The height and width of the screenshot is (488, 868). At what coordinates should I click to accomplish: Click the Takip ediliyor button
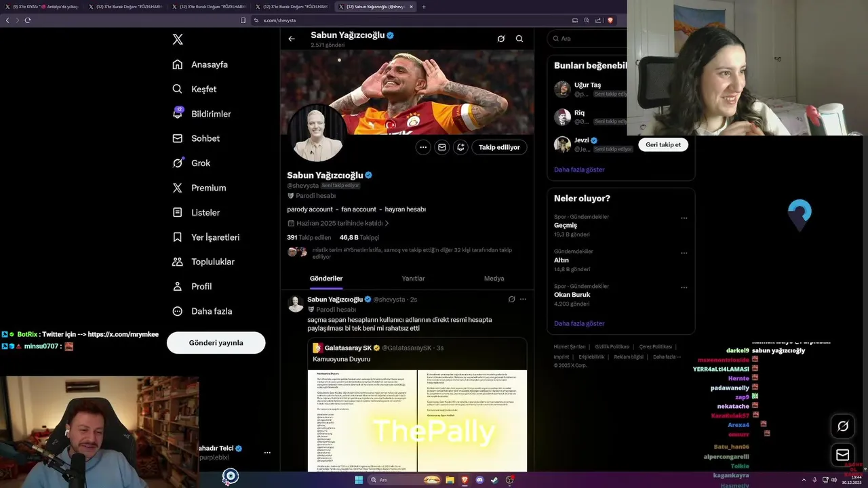click(x=499, y=147)
